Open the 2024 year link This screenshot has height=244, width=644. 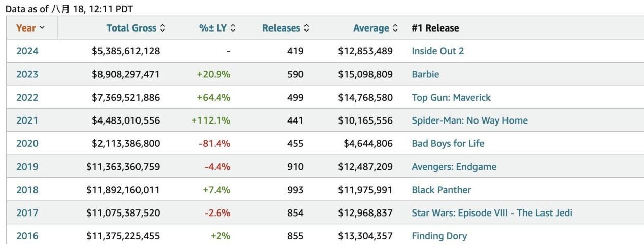27,51
